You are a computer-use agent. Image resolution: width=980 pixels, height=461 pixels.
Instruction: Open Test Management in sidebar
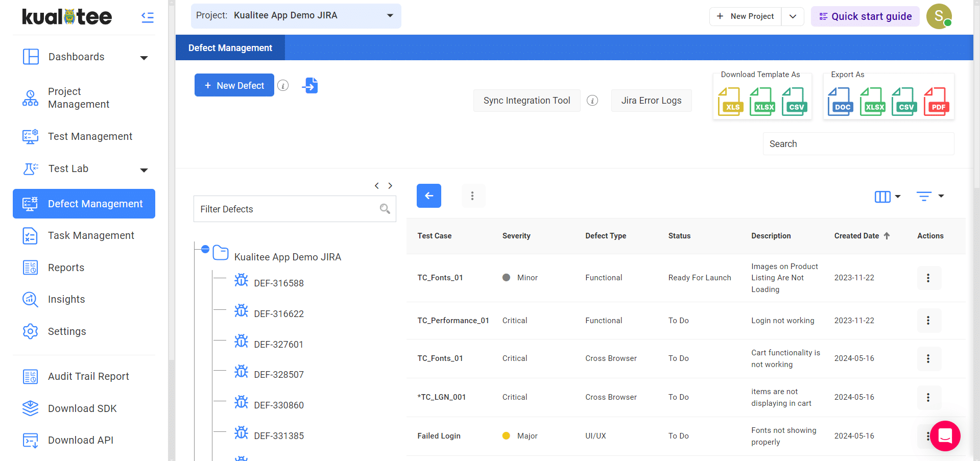click(x=90, y=136)
